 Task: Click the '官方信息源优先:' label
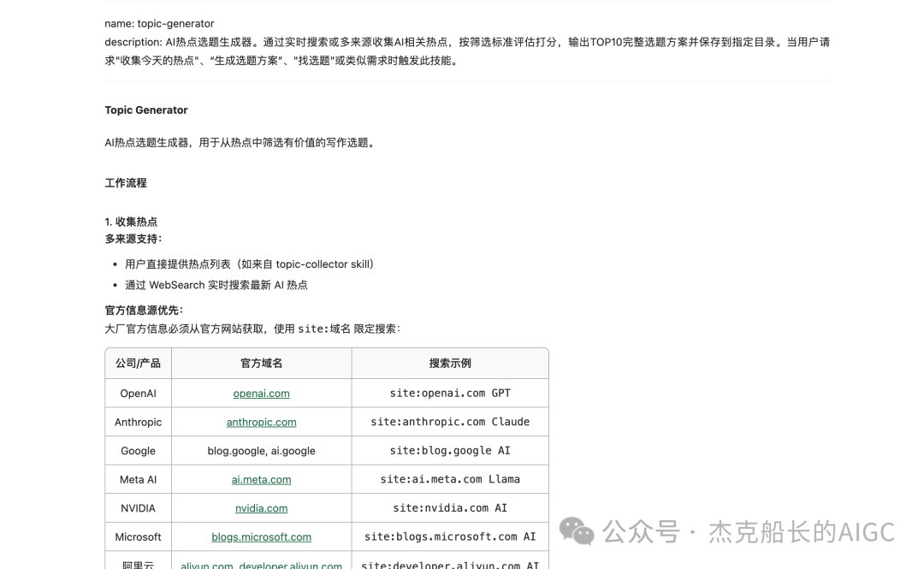click(144, 310)
